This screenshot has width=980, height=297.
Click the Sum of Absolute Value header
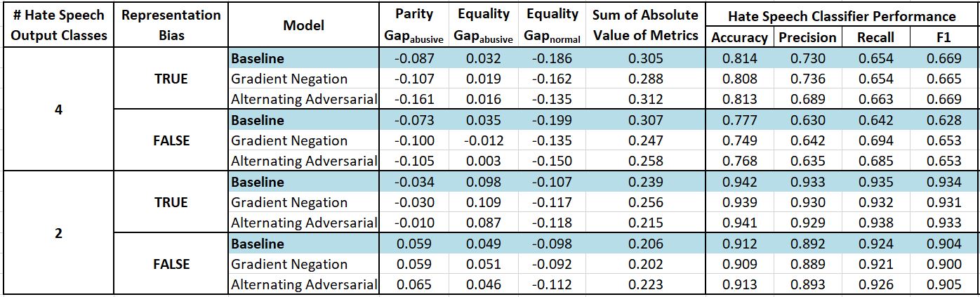point(645,25)
